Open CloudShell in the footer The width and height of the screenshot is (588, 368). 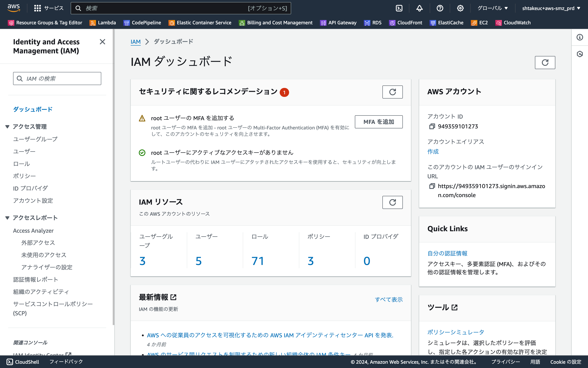pyautogui.click(x=23, y=362)
